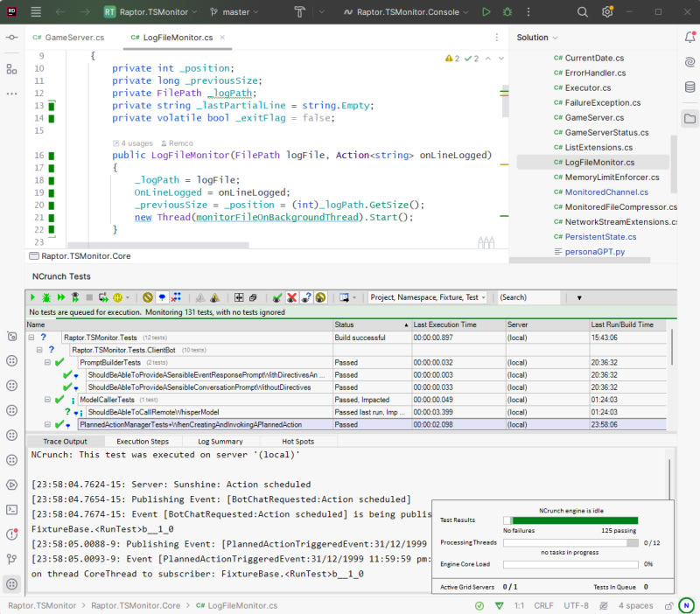Screen dimensions: 700x614
Task: Click the Raptor.TSMonitor.Core breadcrumb in status bar
Action: coord(136,605)
